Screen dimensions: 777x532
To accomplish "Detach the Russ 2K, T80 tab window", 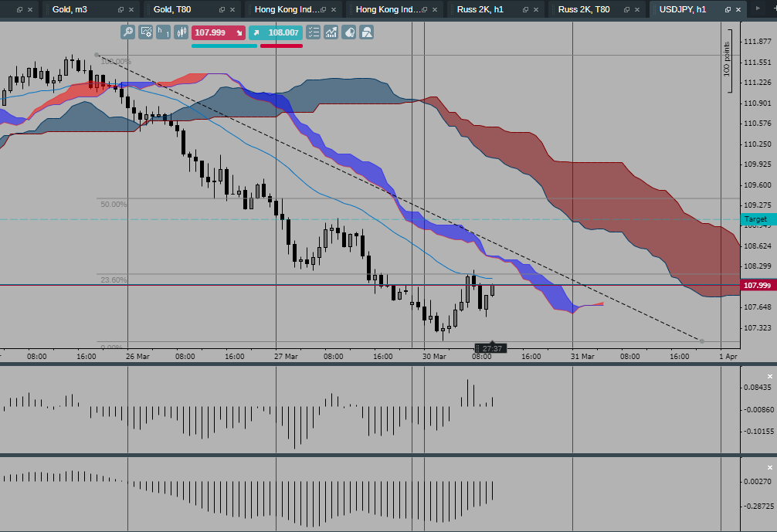I will (626, 10).
